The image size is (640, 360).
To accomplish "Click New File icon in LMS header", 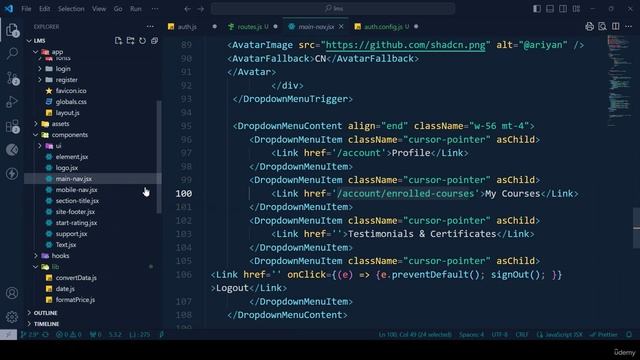I will 118,40.
